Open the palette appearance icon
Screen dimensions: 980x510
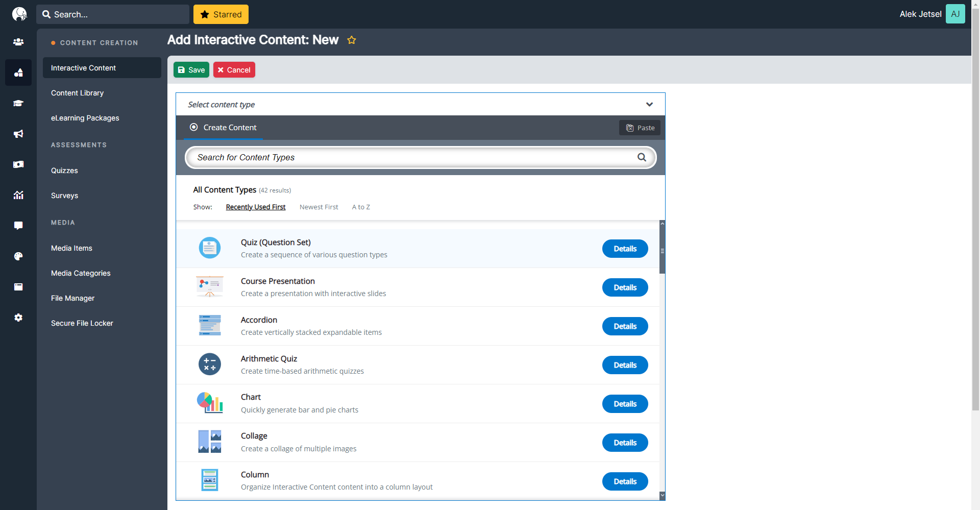(x=18, y=256)
